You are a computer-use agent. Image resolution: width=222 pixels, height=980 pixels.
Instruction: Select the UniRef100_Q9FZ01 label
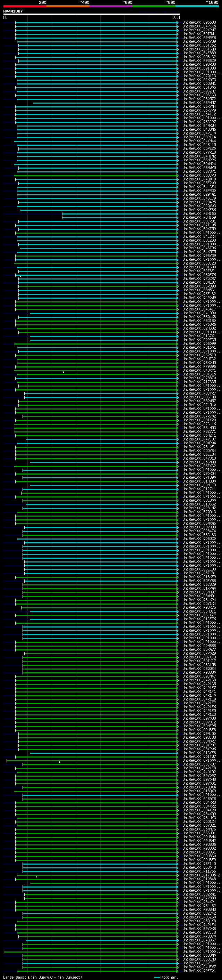click(199, 971)
